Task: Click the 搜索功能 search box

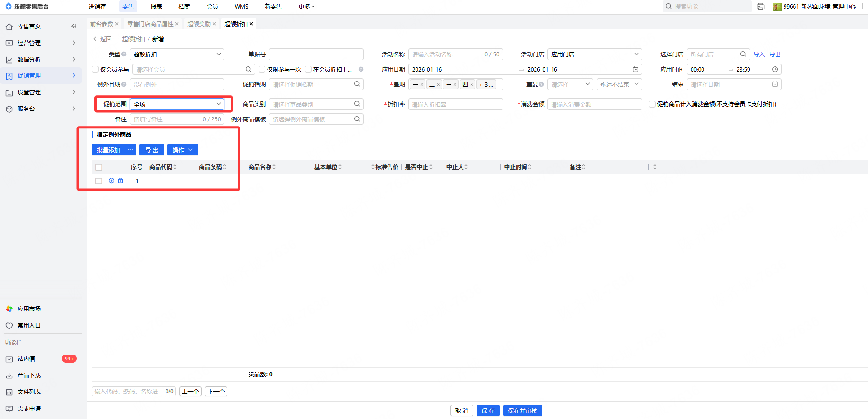Action: 707,6
